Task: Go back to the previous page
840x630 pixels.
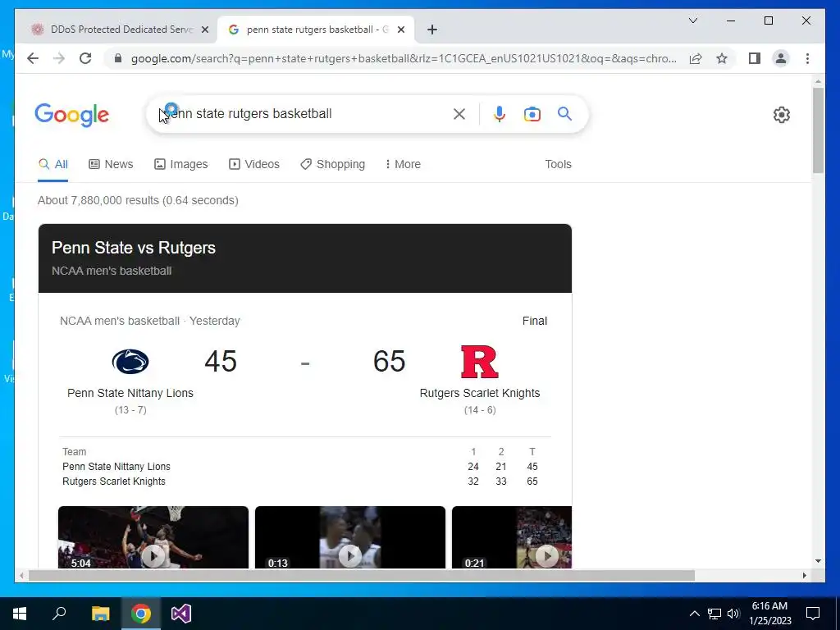Action: click(x=33, y=58)
